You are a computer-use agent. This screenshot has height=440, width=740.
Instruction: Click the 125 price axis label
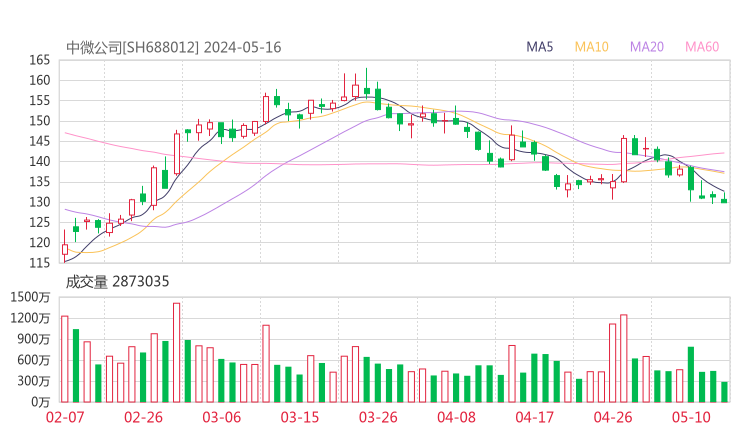click(x=40, y=222)
